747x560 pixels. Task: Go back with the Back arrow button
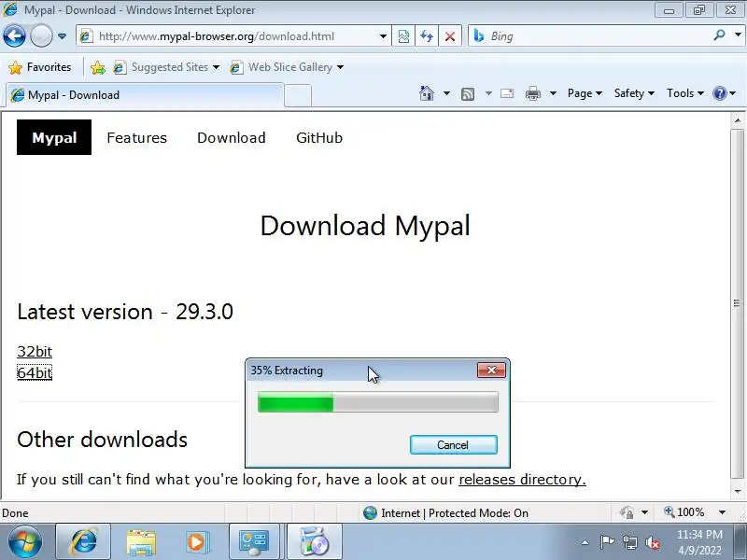[14, 35]
